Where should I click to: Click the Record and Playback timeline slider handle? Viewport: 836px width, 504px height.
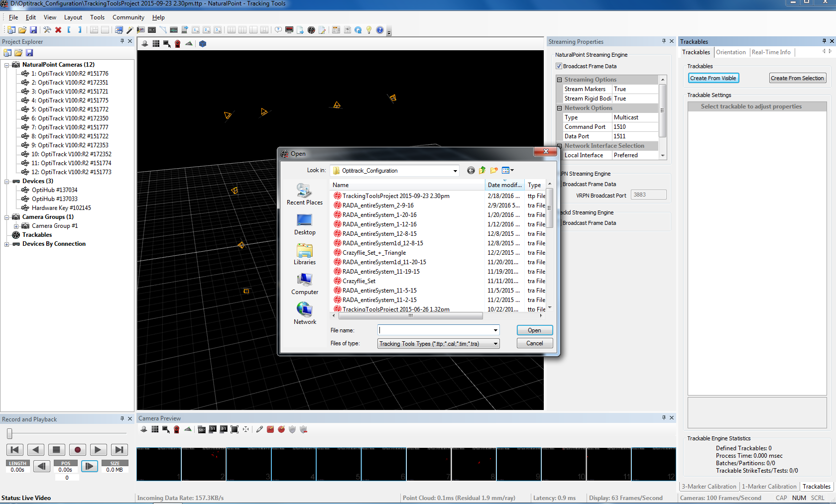9,434
